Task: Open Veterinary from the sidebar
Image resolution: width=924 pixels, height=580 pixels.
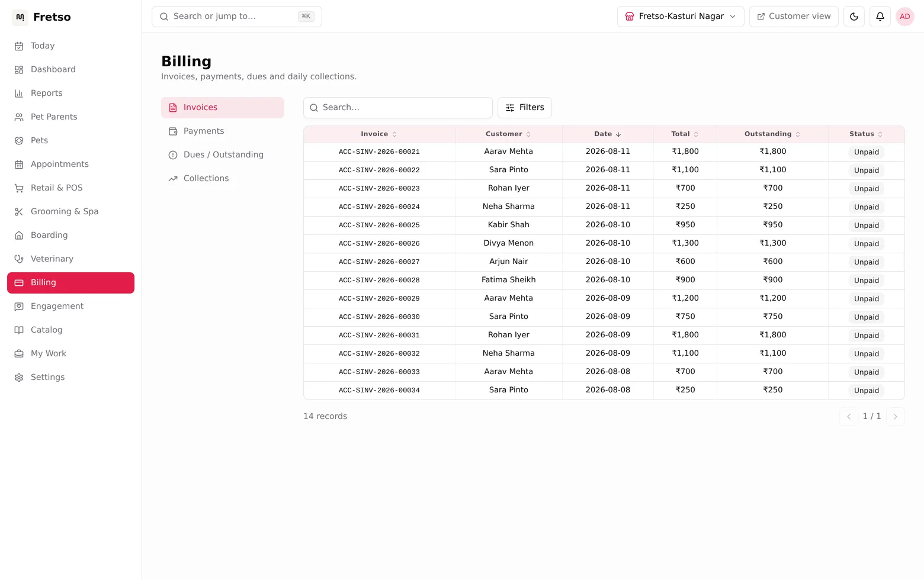Action: pyautogui.click(x=70, y=259)
